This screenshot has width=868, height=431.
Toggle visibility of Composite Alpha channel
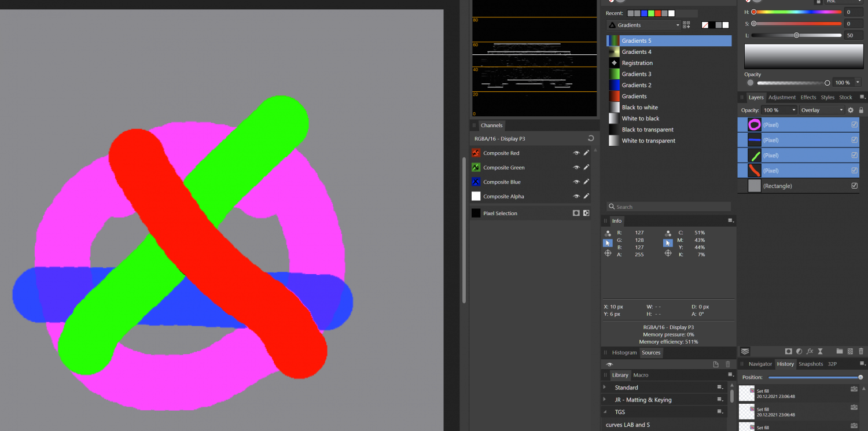576,197
